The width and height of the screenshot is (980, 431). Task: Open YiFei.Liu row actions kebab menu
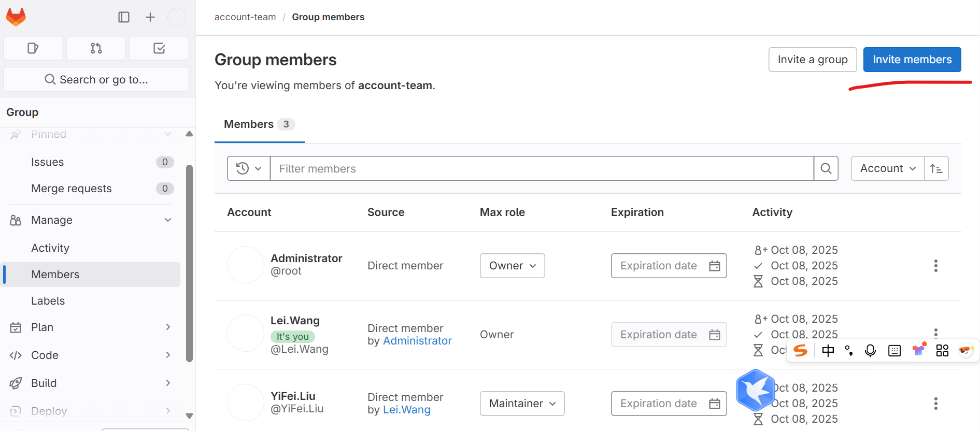(x=936, y=404)
